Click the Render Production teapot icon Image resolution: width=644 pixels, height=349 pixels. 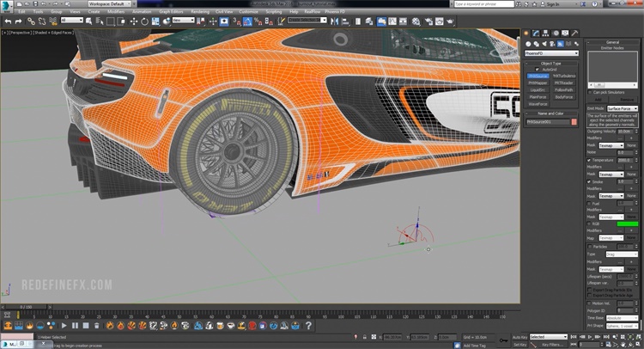tap(450, 21)
